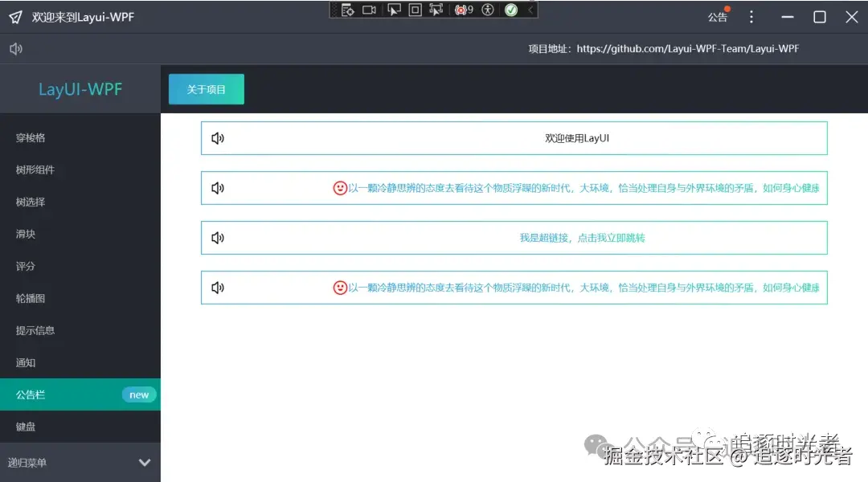Click the LayUI-WPF shield logo in the title bar

(14, 16)
